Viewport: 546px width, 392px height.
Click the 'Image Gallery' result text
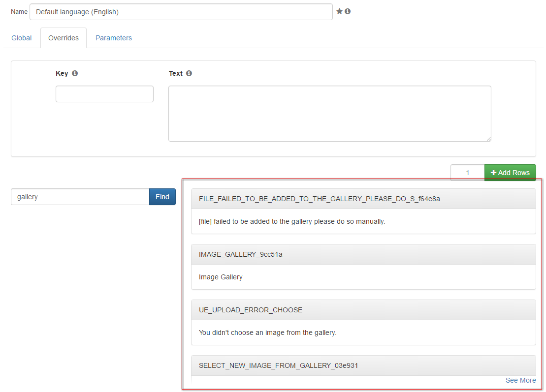(x=221, y=277)
